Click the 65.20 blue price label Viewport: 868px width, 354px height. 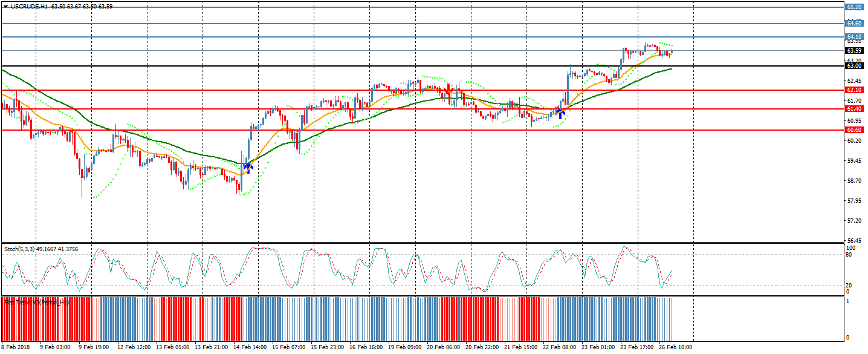pyautogui.click(x=853, y=7)
